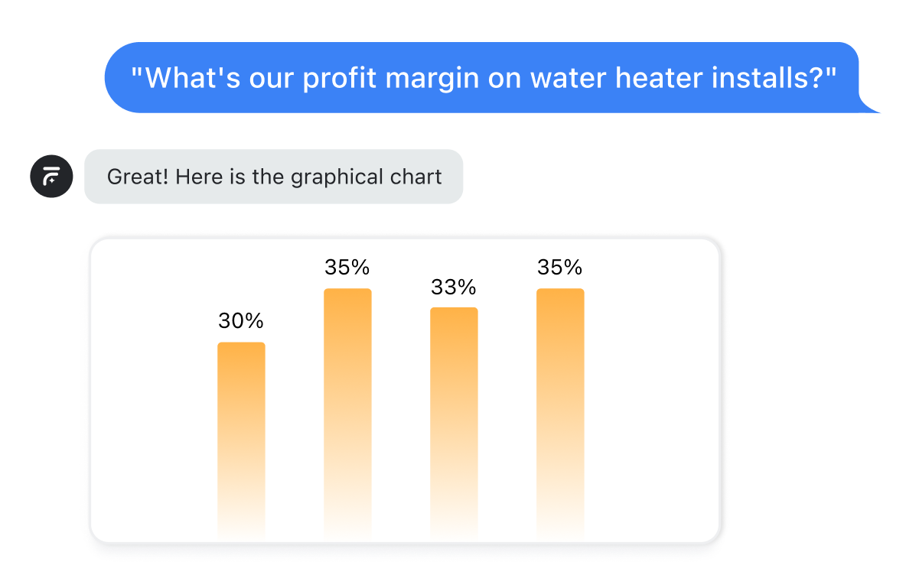Click the 35% label above fourth bar
The image size is (919, 588).
coord(560,268)
